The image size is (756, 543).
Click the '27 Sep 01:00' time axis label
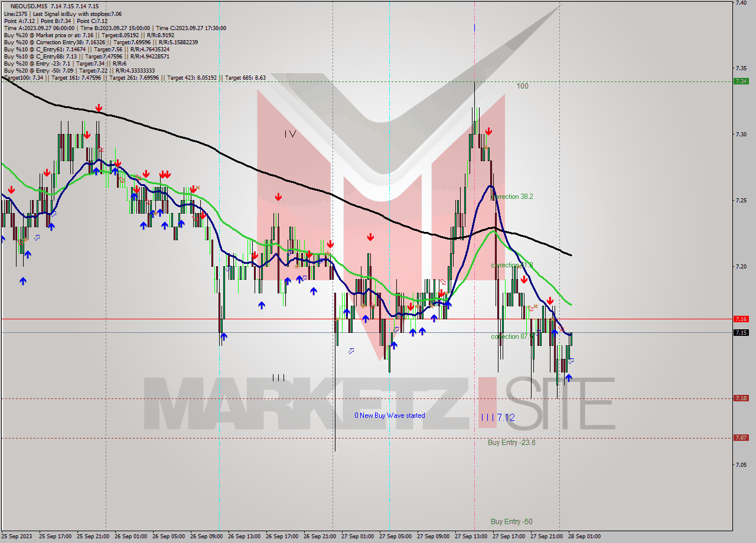357,537
